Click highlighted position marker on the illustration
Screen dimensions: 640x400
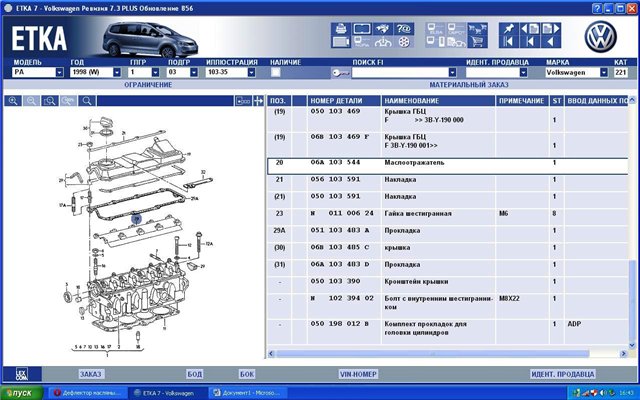(136, 219)
